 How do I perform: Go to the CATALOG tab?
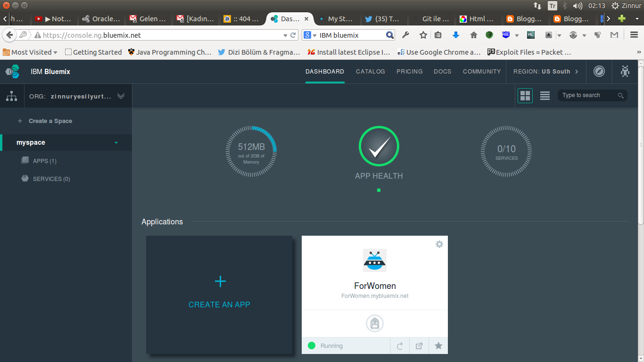(371, 72)
